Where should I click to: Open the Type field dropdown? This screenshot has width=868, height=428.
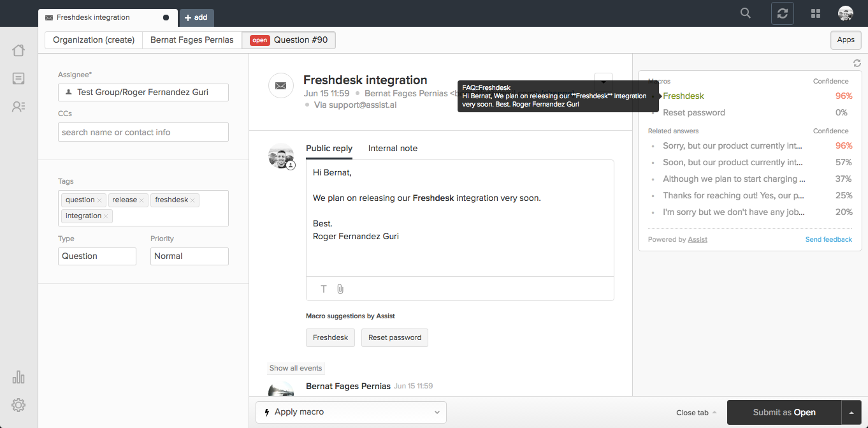97,256
